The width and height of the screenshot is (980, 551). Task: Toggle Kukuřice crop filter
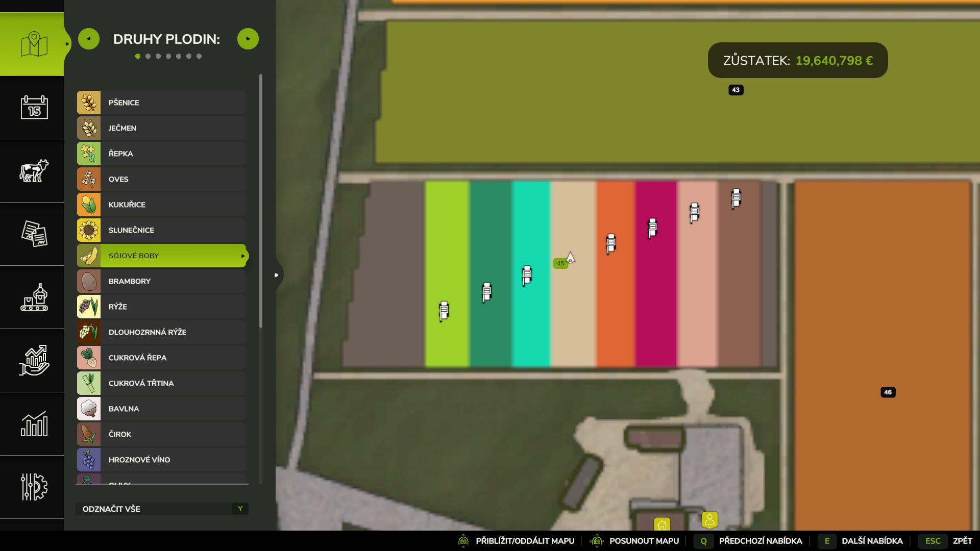pyautogui.click(x=161, y=205)
